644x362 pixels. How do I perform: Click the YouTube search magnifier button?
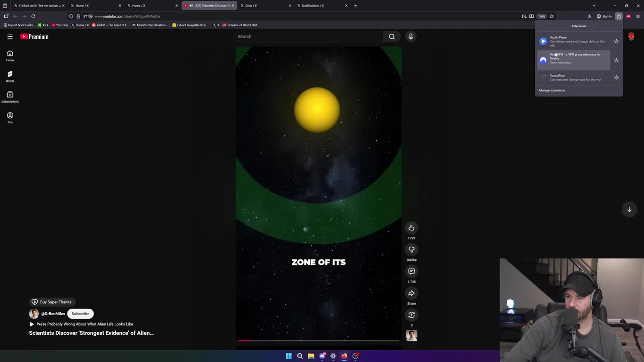tap(392, 36)
